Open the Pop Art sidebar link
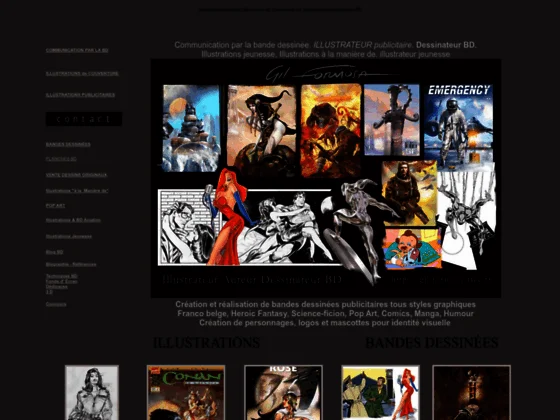This screenshot has width=560, height=420. click(x=55, y=206)
